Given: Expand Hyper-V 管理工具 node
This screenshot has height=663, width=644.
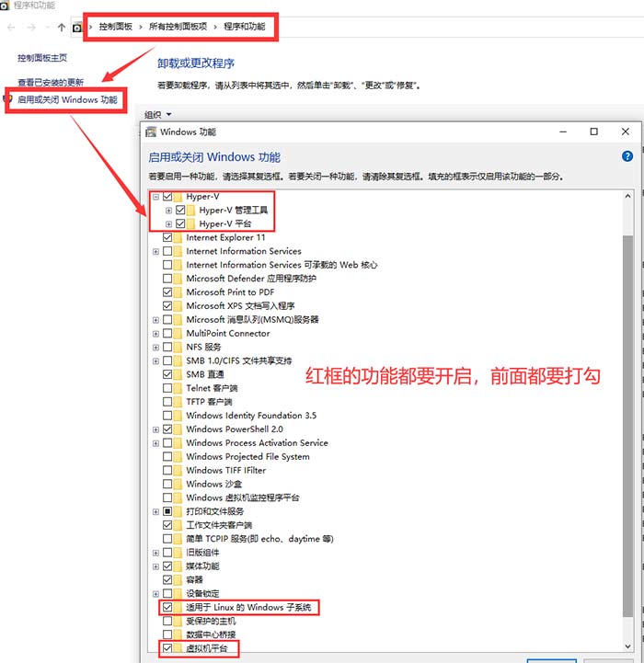Looking at the screenshot, I should [x=169, y=211].
